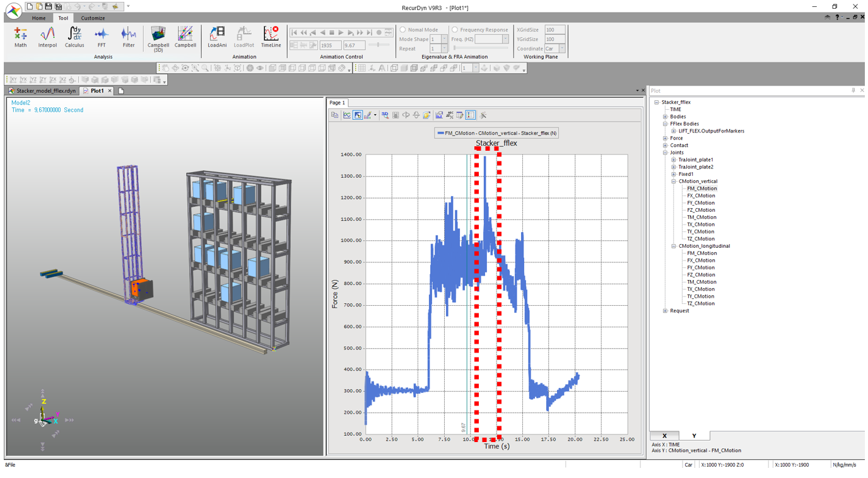Select TIME in the Plot tree
868x478 pixels.
(675, 110)
